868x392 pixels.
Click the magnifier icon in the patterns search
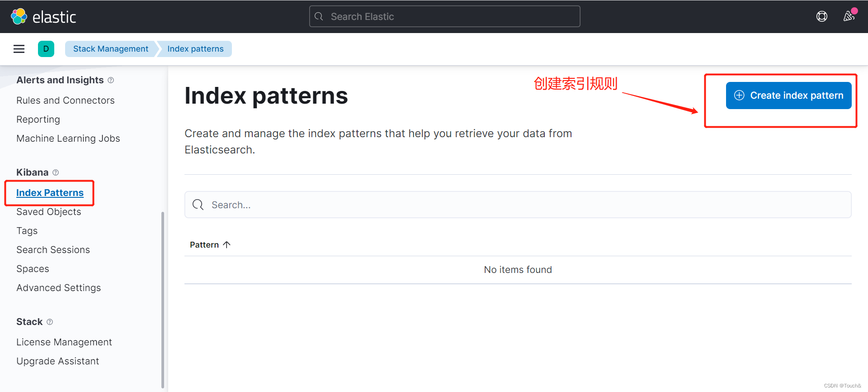click(x=198, y=205)
